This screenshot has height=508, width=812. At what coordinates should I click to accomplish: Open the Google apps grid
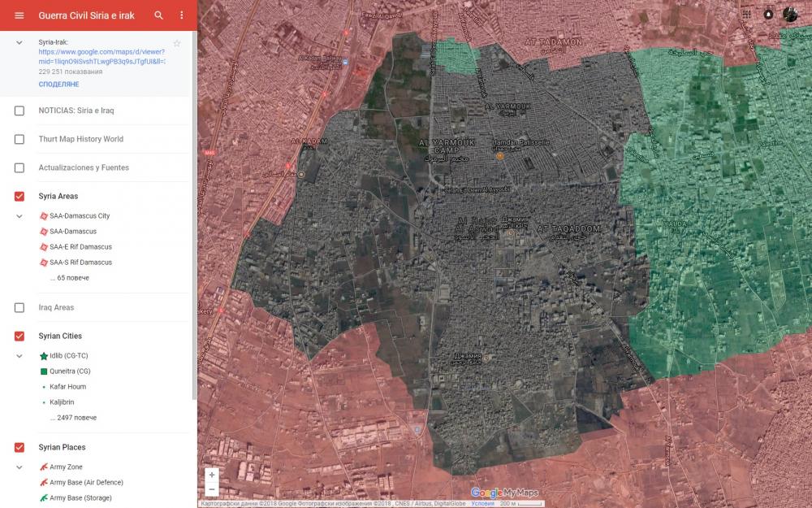pyautogui.click(x=747, y=14)
